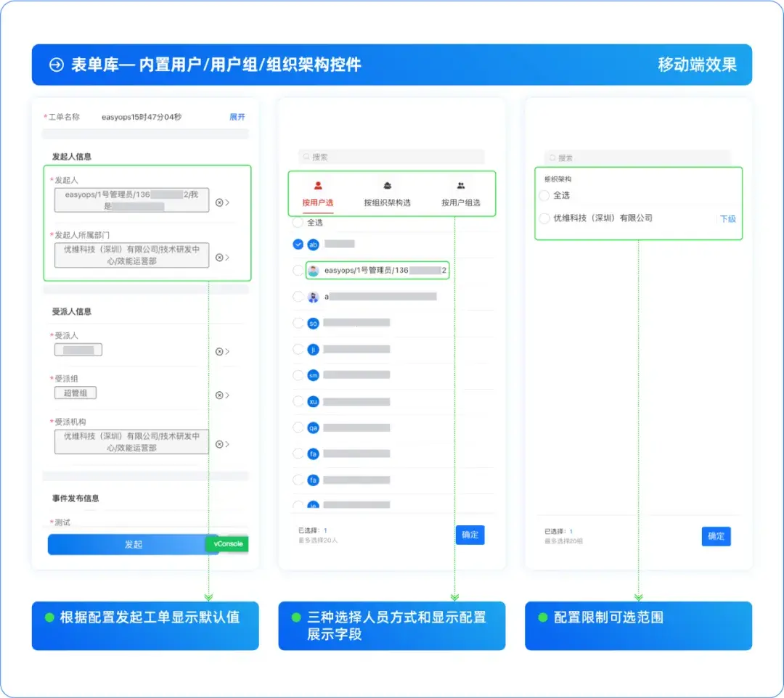Expand company sub-levels via the 下级 control

click(x=729, y=218)
